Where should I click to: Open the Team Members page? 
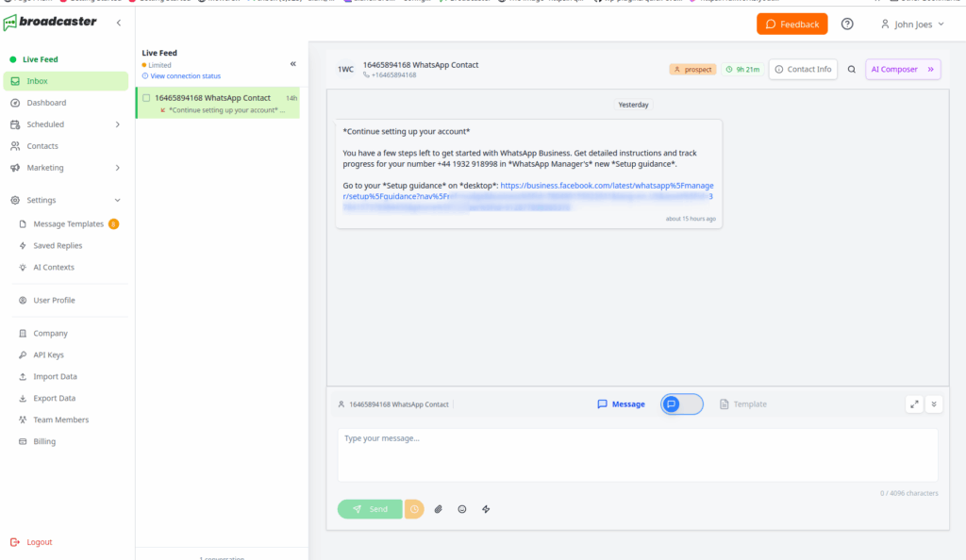point(60,420)
